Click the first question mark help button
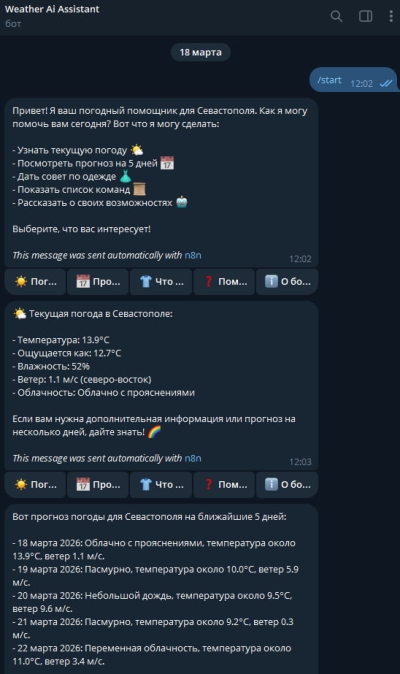Image resolution: width=400 pixels, height=674 pixels. (x=224, y=282)
